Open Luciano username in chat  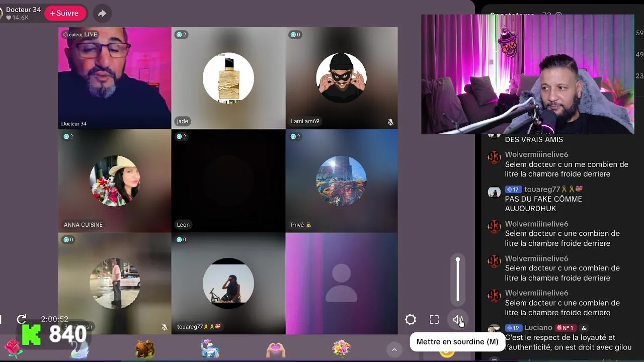(538, 327)
